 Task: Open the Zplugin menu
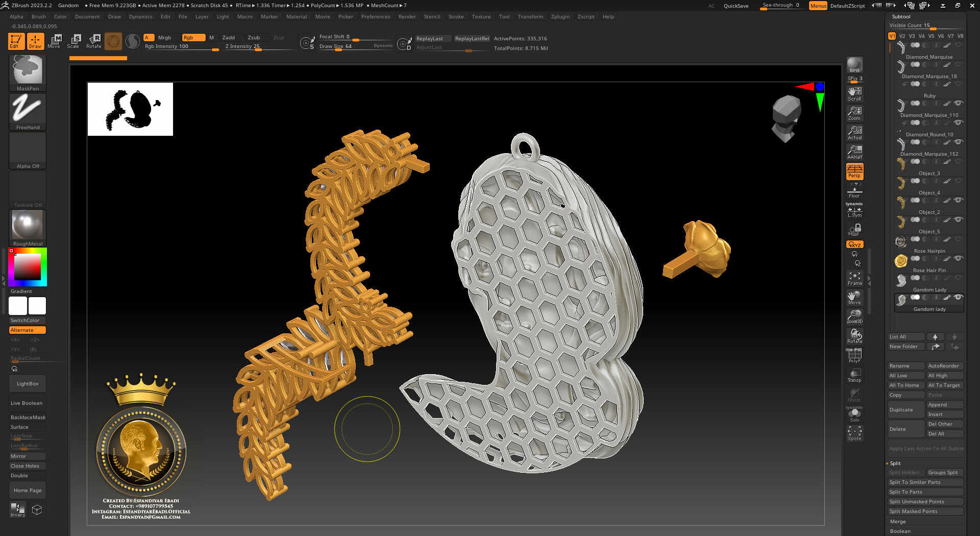pos(560,17)
